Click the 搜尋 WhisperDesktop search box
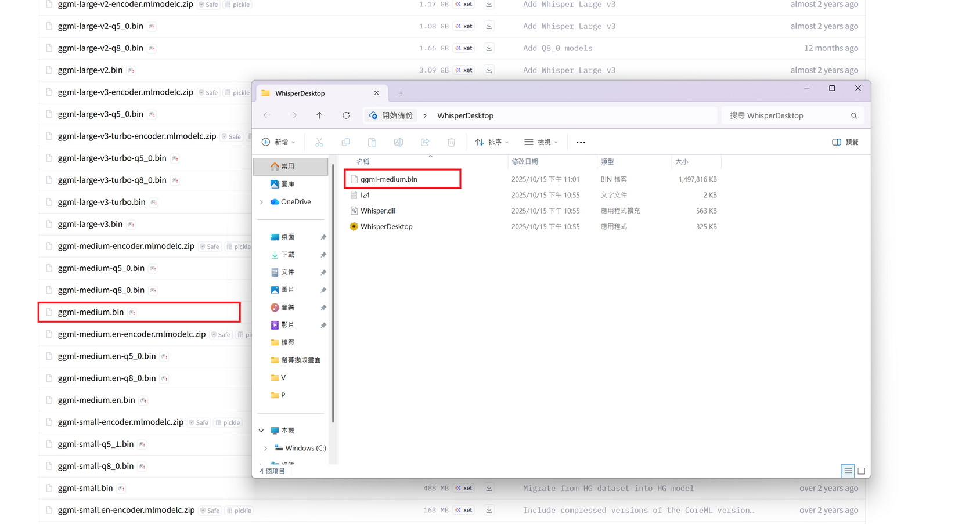The image size is (980, 524). [787, 115]
